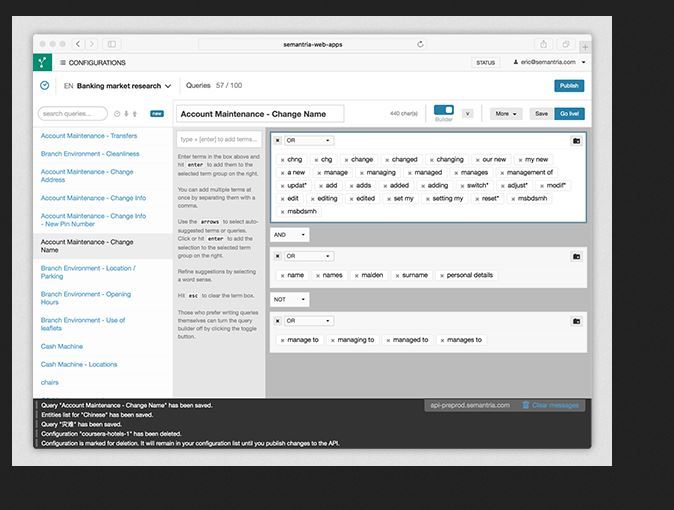Click the Go live! button
The height and width of the screenshot is (510, 674).
569,114
